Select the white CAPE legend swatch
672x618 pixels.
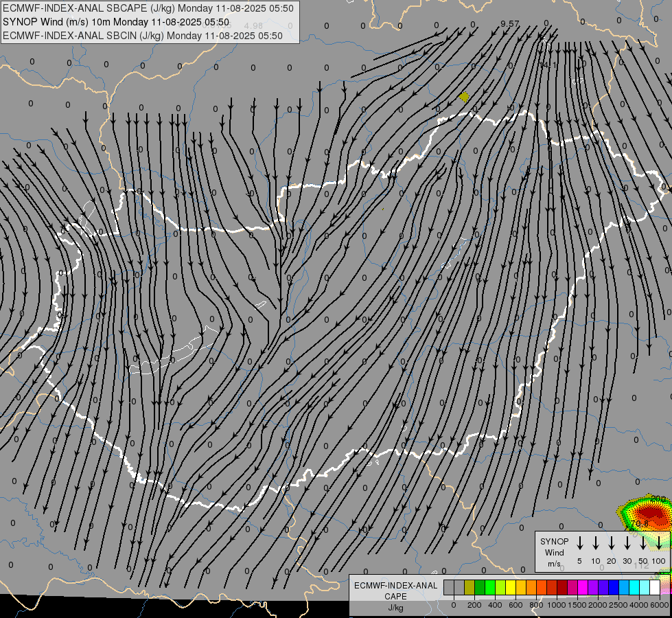point(655,587)
